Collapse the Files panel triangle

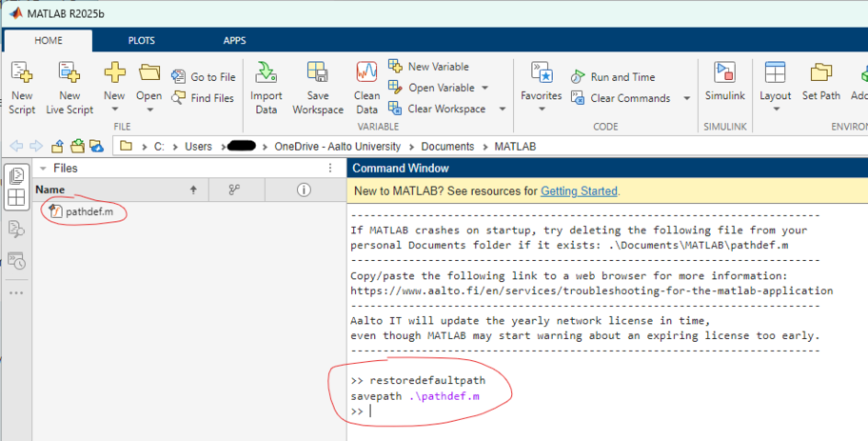(x=43, y=169)
